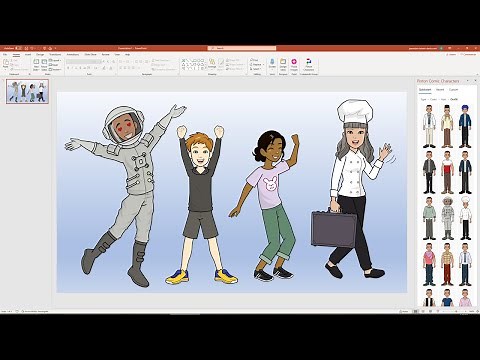Click the Share button

coord(452,54)
